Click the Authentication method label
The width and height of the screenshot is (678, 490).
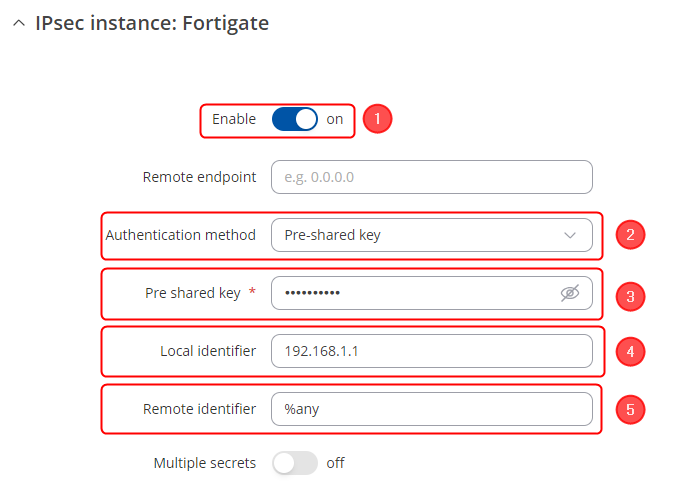click(x=181, y=236)
